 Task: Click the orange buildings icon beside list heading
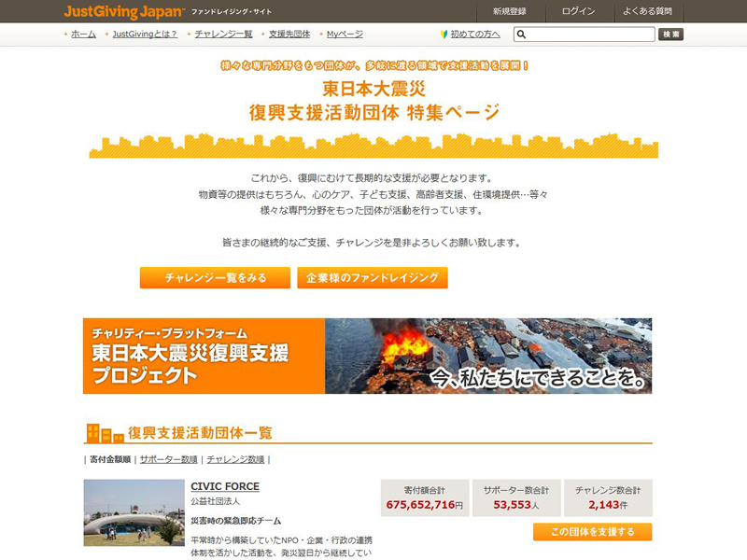point(105,433)
